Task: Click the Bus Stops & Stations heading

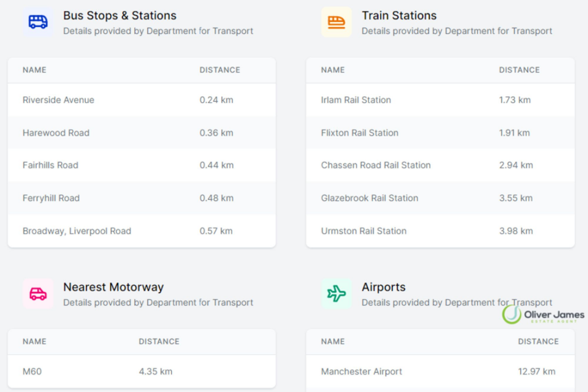Action: (119, 15)
